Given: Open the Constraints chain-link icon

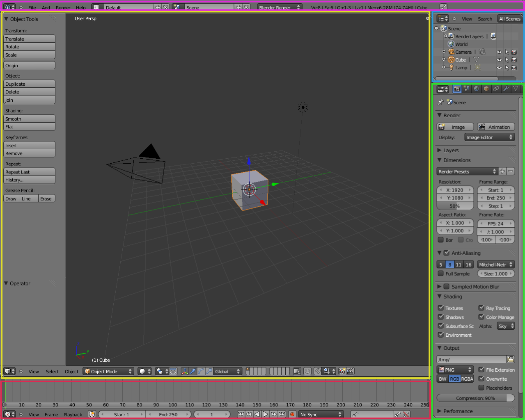Looking at the screenshot, I should (x=496, y=89).
